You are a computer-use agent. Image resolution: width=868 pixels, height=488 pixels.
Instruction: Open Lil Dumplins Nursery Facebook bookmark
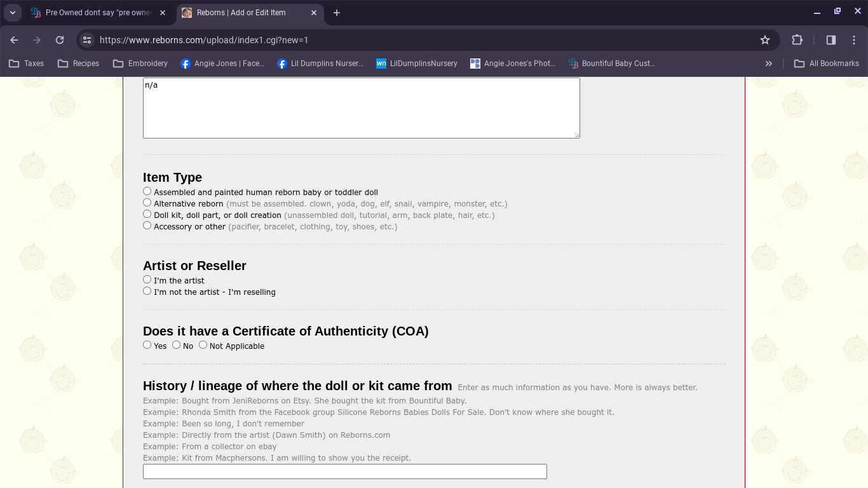pos(320,64)
